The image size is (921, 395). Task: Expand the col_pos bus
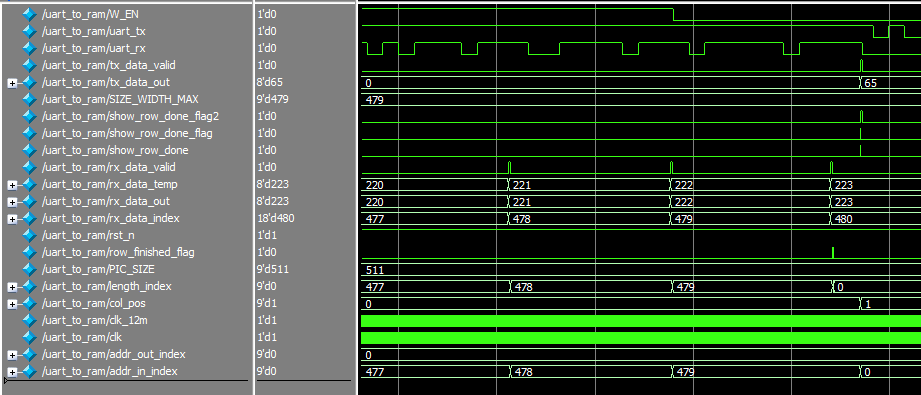[x=12, y=305]
